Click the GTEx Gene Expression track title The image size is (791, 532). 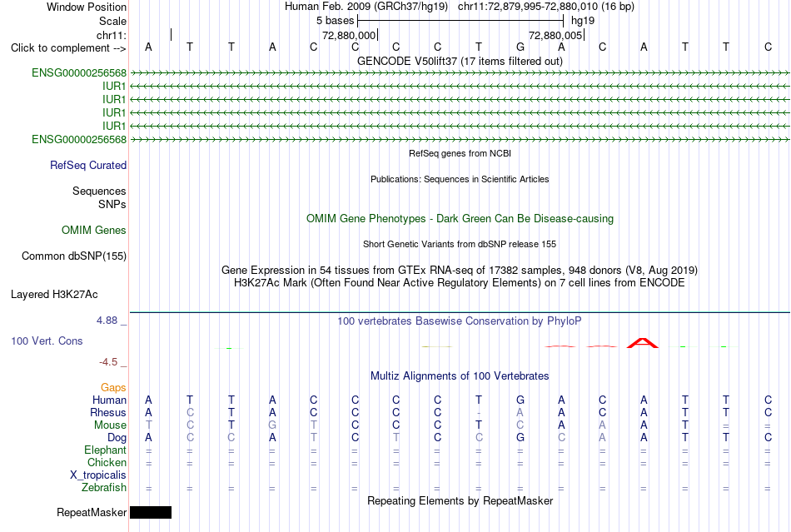[460, 270]
